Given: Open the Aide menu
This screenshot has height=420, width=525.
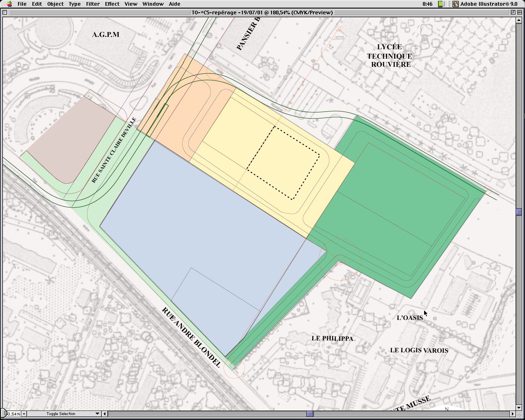Looking at the screenshot, I should 174,4.
